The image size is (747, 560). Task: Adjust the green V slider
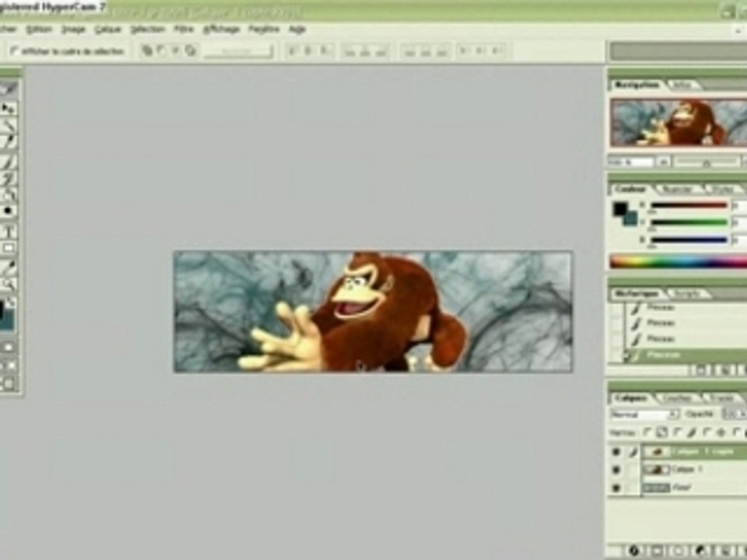(x=689, y=222)
